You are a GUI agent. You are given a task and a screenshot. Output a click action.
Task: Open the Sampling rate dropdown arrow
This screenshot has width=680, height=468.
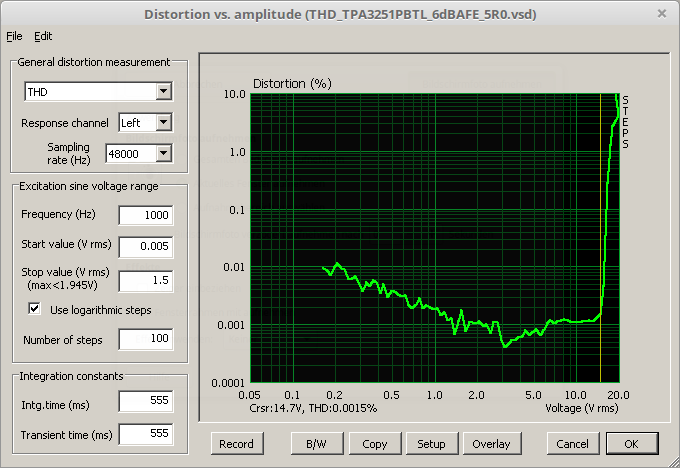tap(163, 154)
